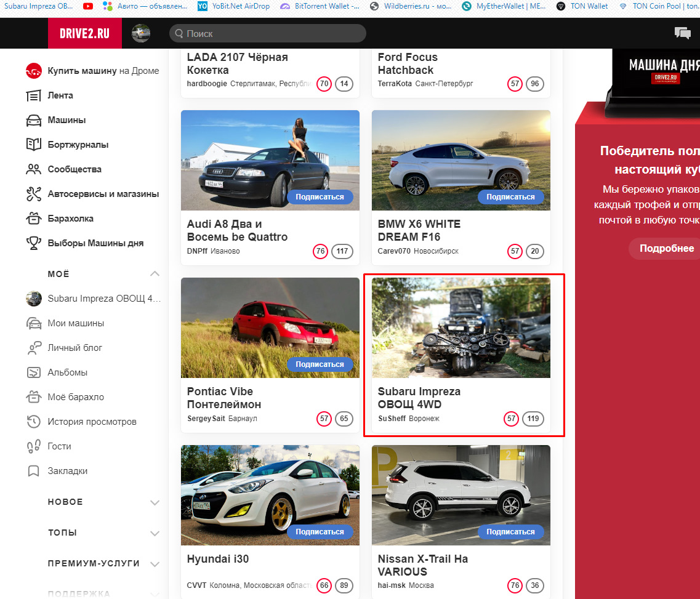Click 119 counter badge on Subaru Impreza
This screenshot has width=700, height=599.
(x=533, y=419)
